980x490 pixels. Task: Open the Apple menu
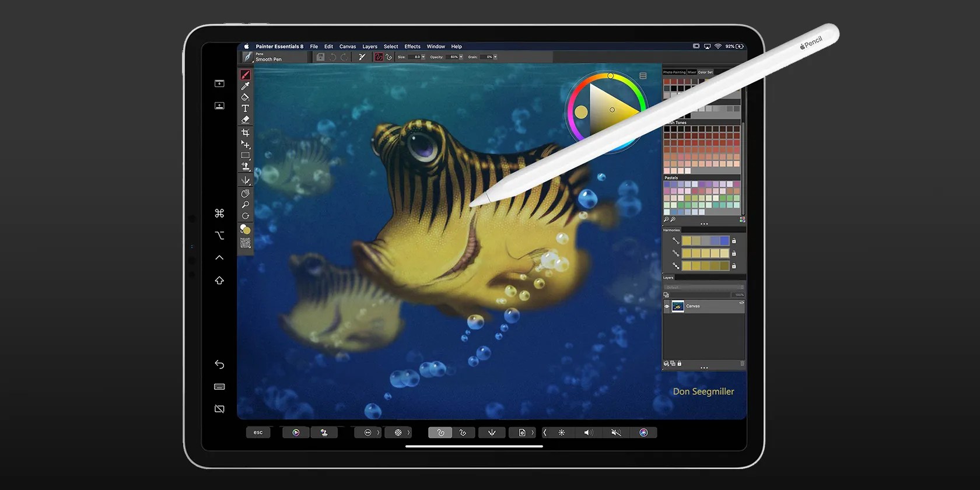[x=246, y=47]
